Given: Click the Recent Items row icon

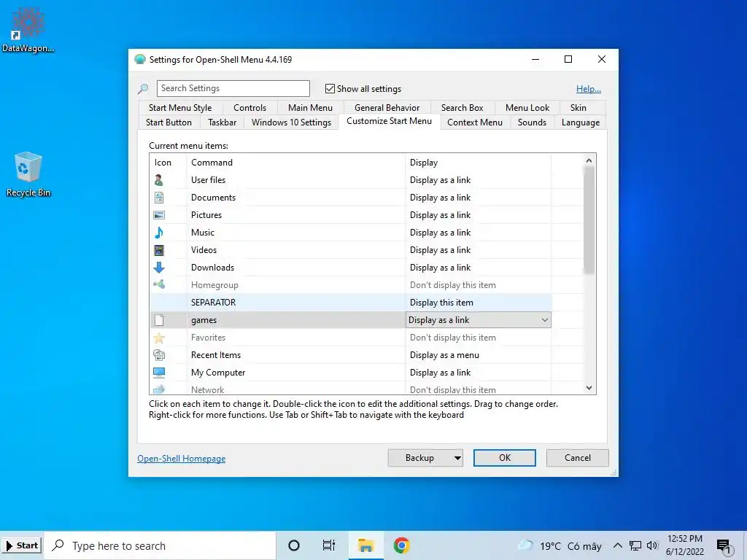Looking at the screenshot, I should pos(158,355).
